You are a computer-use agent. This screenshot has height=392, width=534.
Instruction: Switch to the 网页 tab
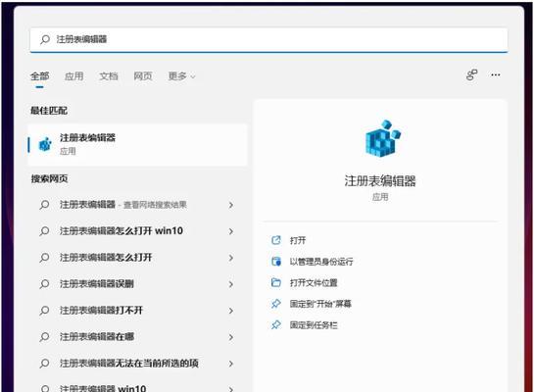[143, 76]
